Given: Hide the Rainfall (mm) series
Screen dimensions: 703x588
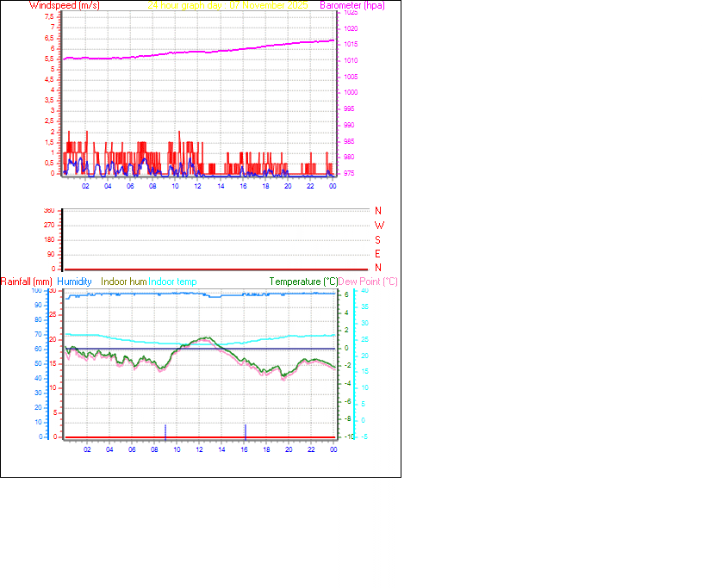Looking at the screenshot, I should 26,282.
